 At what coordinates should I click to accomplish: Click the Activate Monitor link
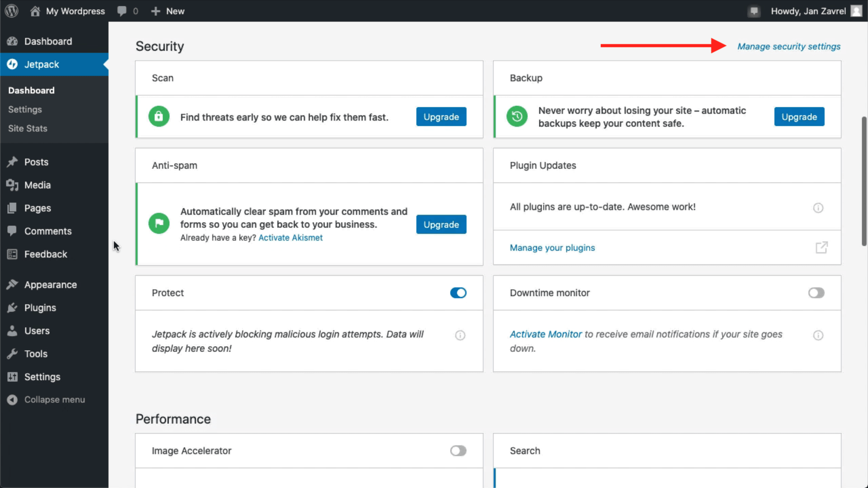(x=546, y=334)
